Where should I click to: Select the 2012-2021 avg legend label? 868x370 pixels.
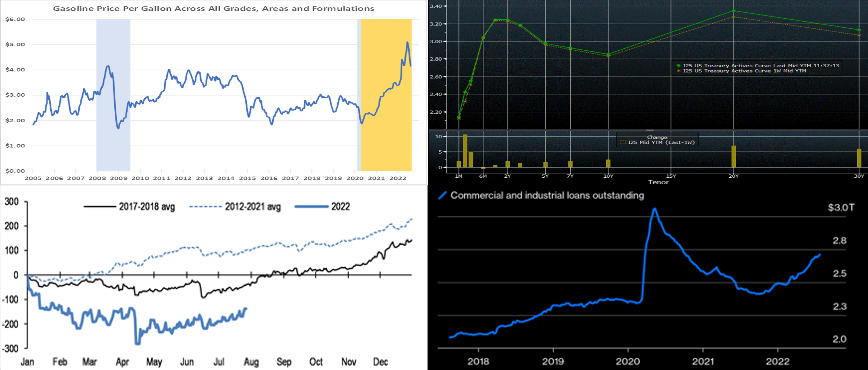253,206
